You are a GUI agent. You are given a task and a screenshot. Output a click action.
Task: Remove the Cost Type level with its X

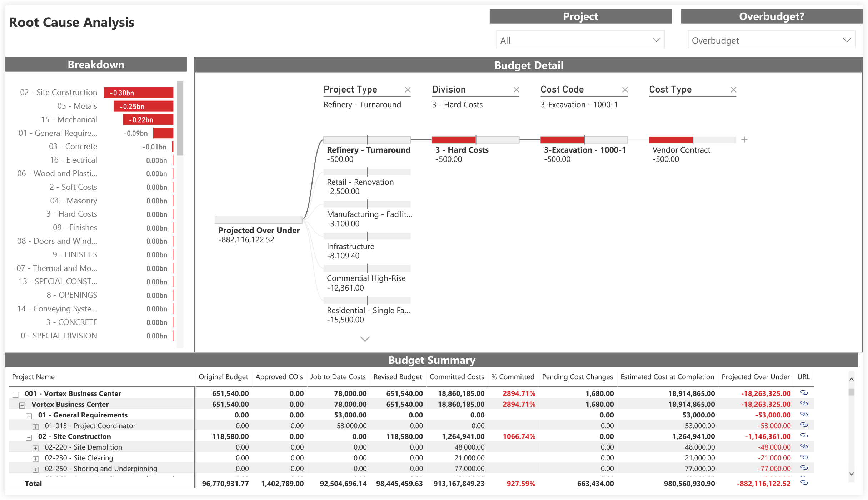[x=733, y=90]
